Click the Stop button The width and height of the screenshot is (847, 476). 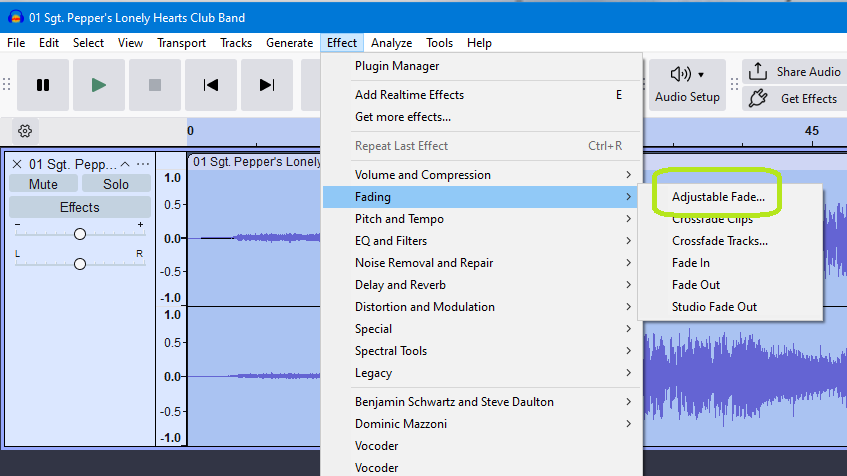155,85
